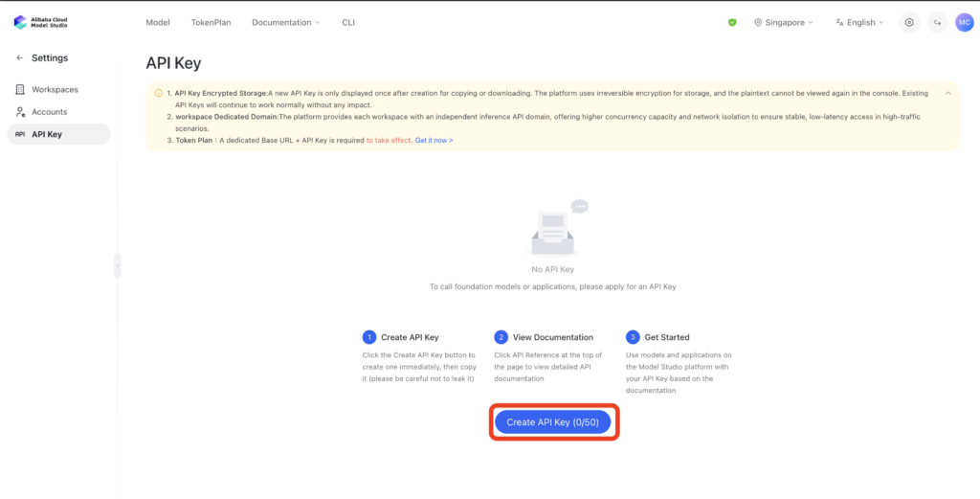This screenshot has width=980, height=499.
Task: Click the Create API Key (0/50) button
Action: click(552, 422)
